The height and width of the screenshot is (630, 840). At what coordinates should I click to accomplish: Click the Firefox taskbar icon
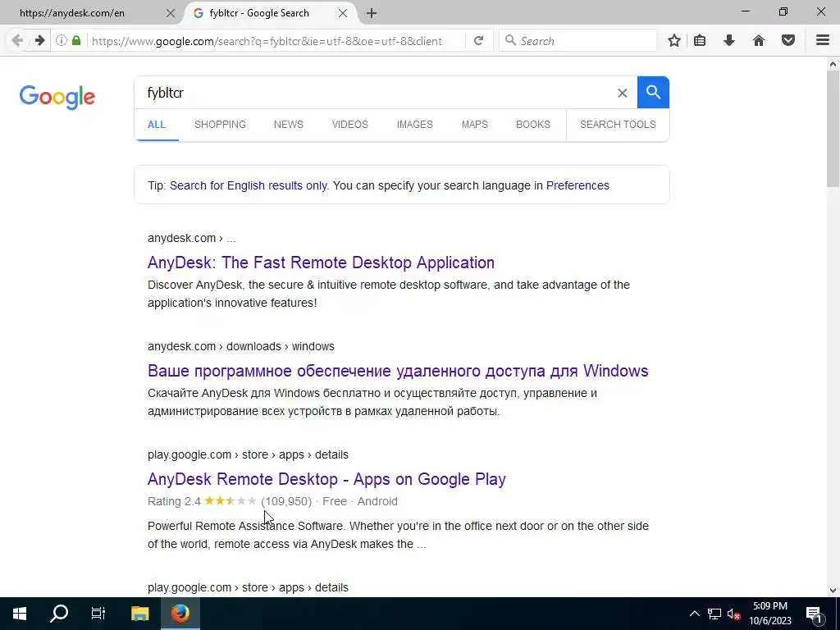(x=180, y=614)
